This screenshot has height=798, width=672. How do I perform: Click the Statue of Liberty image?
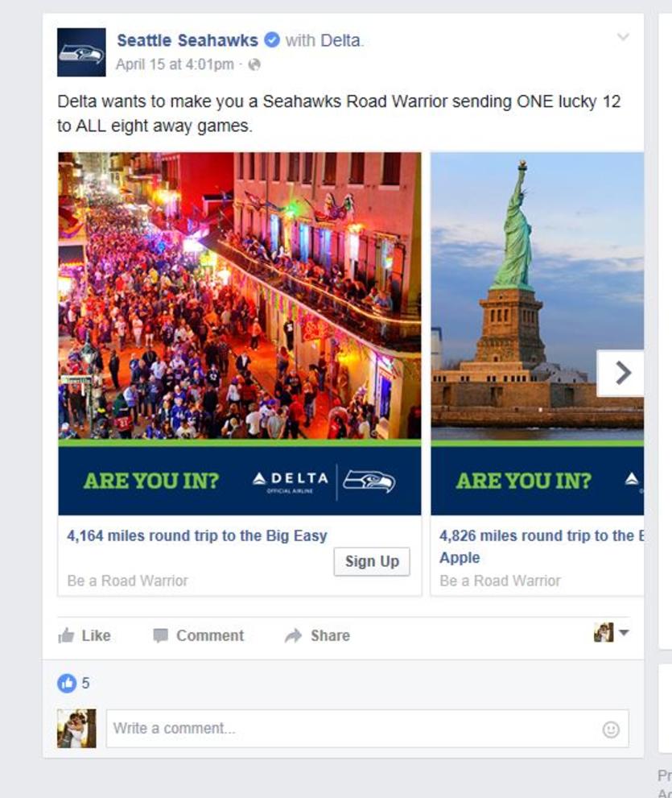[537, 296]
